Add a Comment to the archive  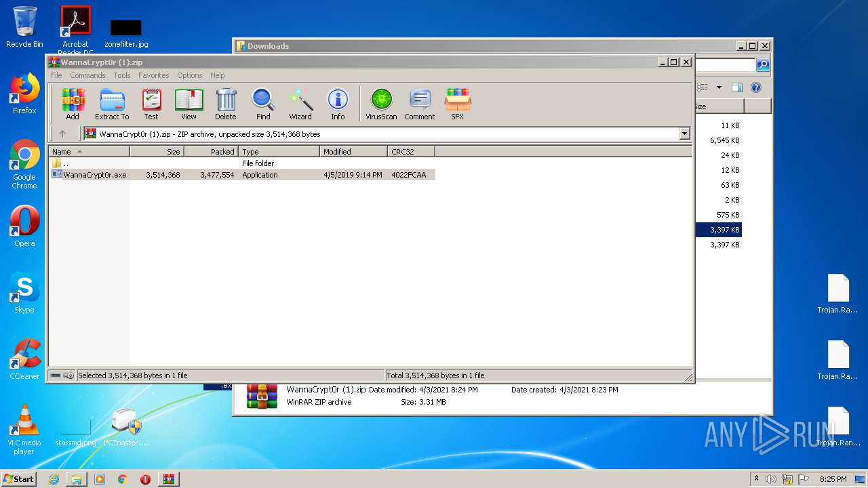point(420,104)
